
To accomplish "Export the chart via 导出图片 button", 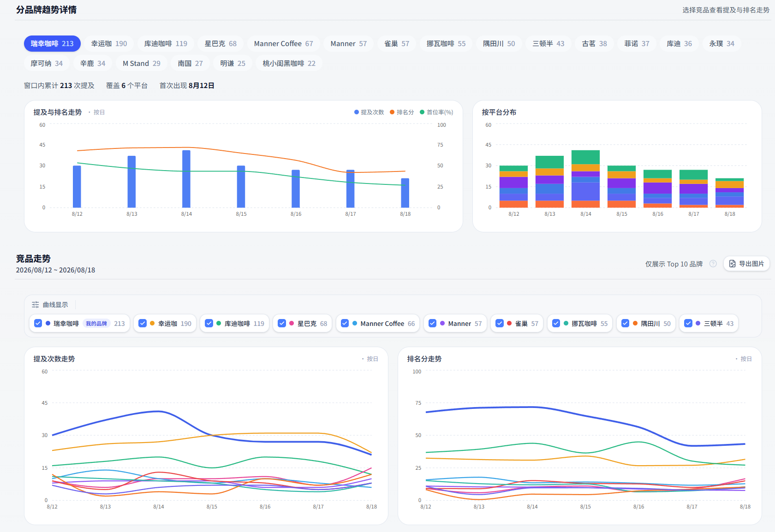I will [746, 264].
